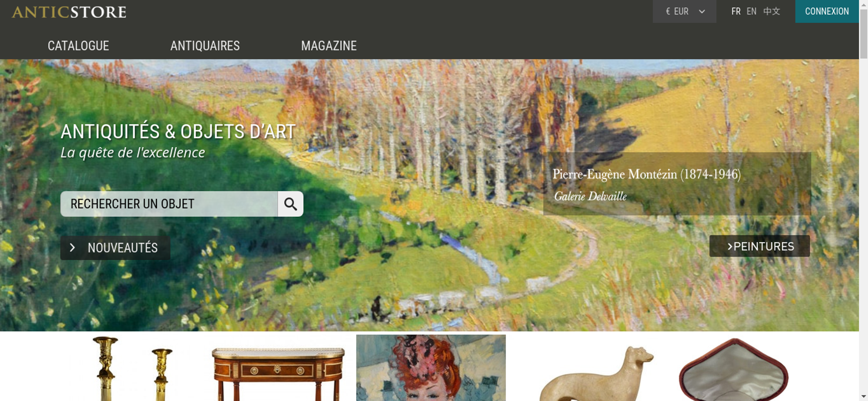Click the arrow icon before Peintures

[x=730, y=247]
